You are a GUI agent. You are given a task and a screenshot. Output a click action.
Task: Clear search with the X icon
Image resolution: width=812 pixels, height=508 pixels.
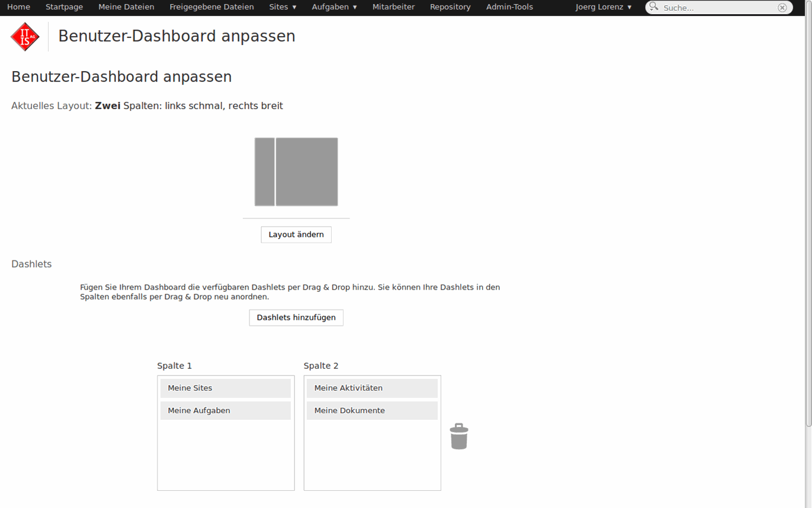[782, 8]
